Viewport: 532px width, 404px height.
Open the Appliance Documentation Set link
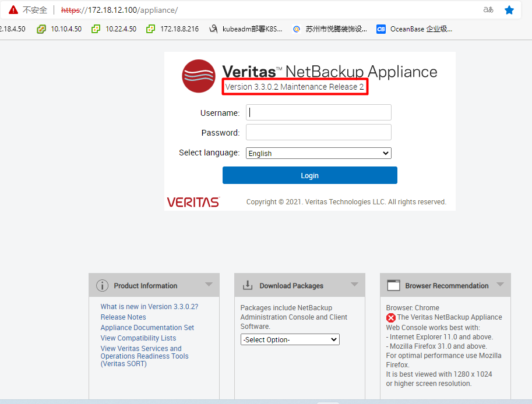tap(147, 328)
